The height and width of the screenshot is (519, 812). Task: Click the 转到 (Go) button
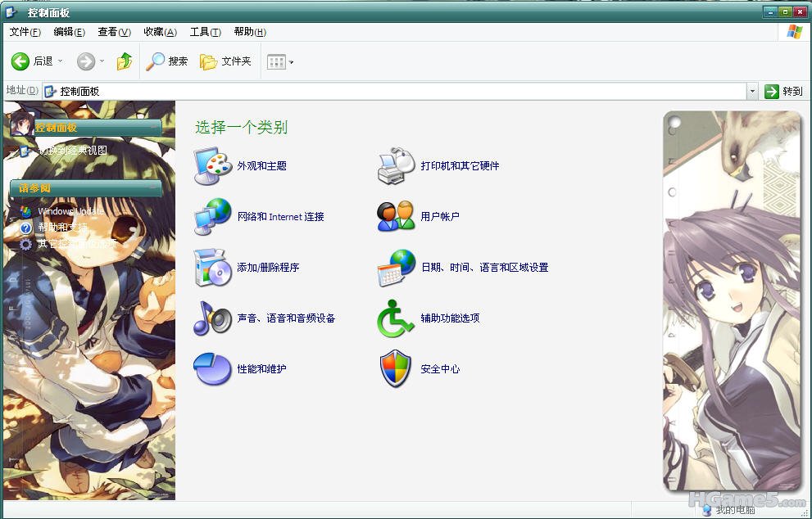click(783, 92)
